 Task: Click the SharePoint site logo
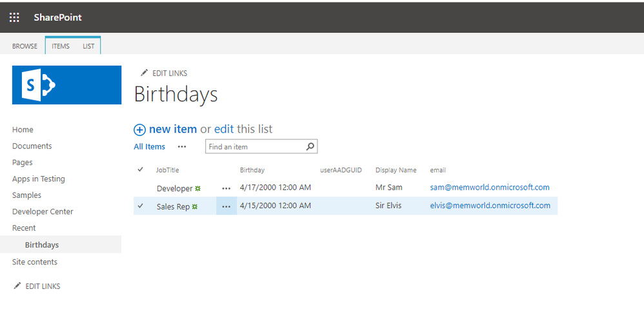coord(66,85)
